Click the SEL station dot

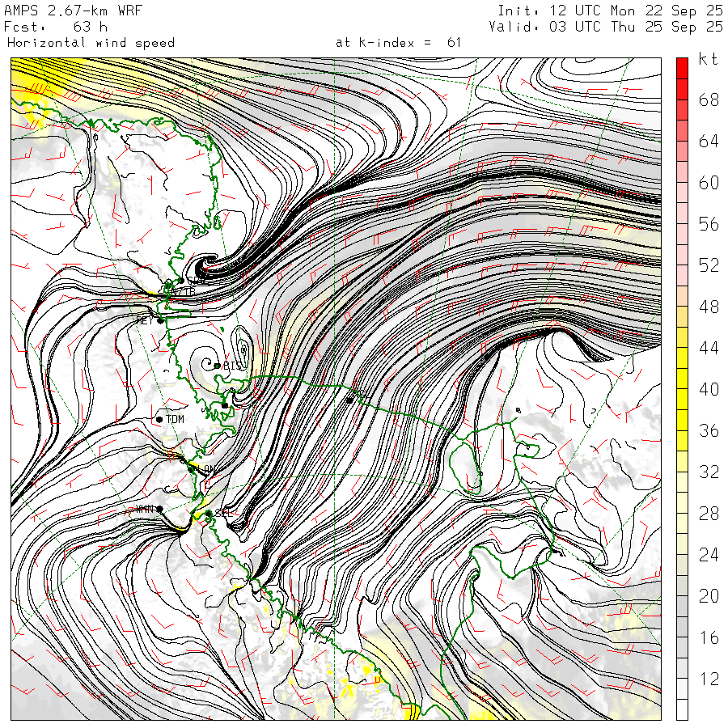(x=209, y=513)
